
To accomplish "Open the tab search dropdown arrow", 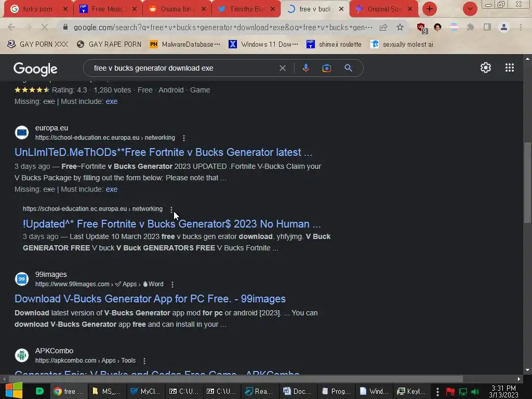I will [470, 9].
